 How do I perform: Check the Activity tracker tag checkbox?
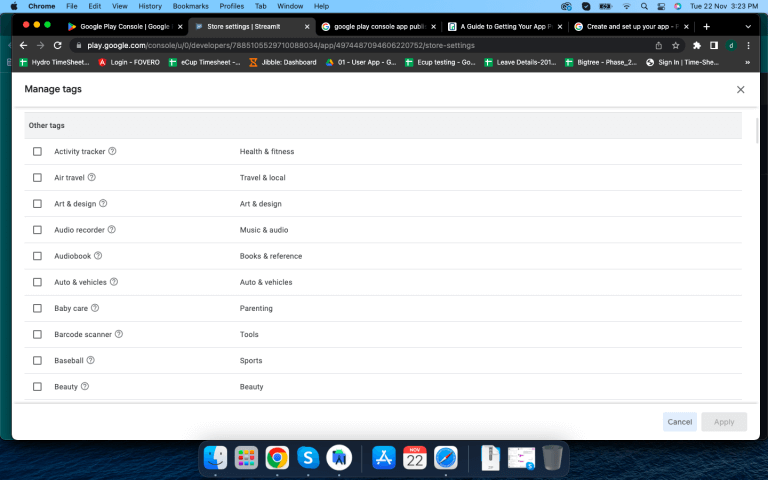(x=38, y=152)
